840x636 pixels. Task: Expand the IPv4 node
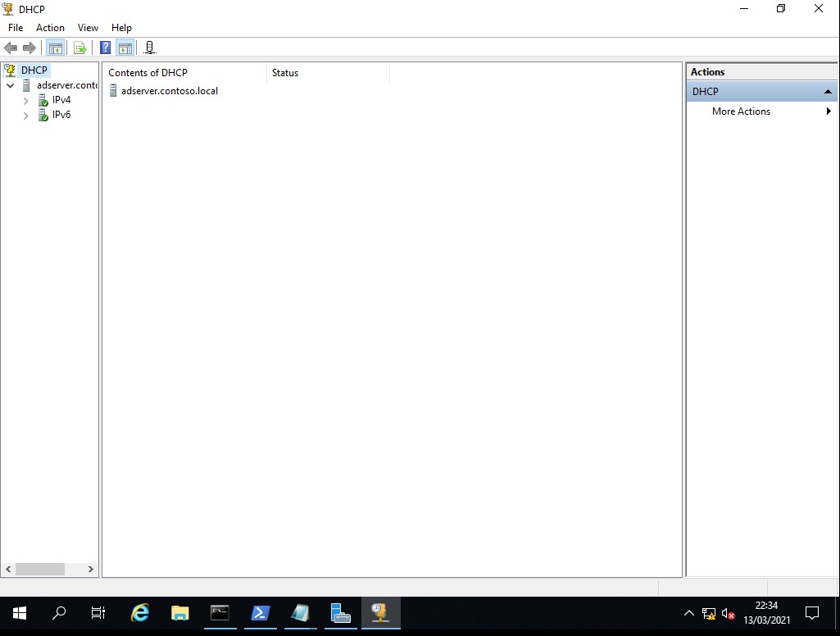[26, 101]
